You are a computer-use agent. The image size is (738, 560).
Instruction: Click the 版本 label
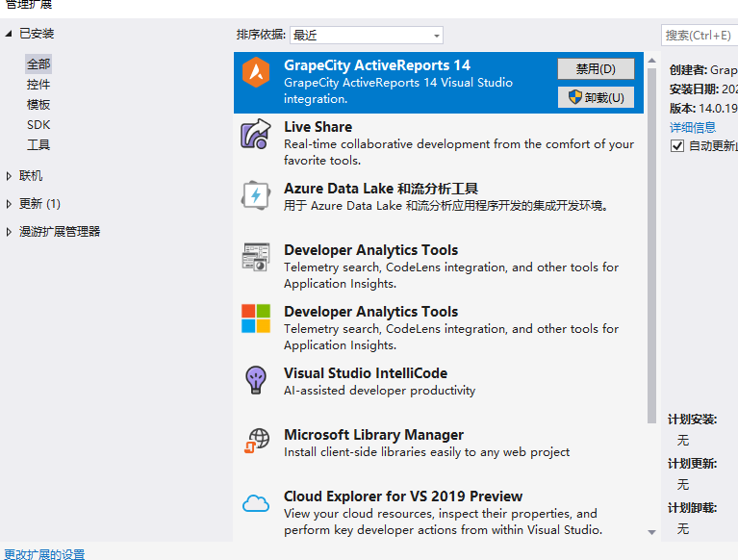pos(682,108)
